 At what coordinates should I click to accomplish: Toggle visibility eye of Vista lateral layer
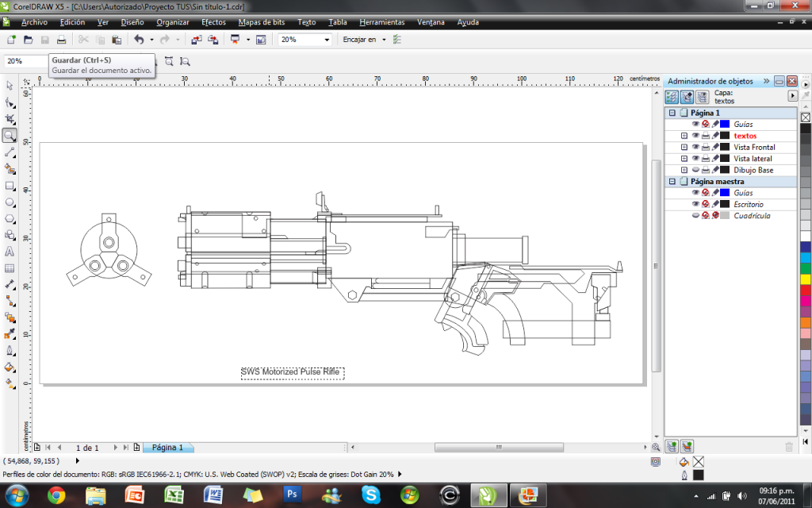695,159
